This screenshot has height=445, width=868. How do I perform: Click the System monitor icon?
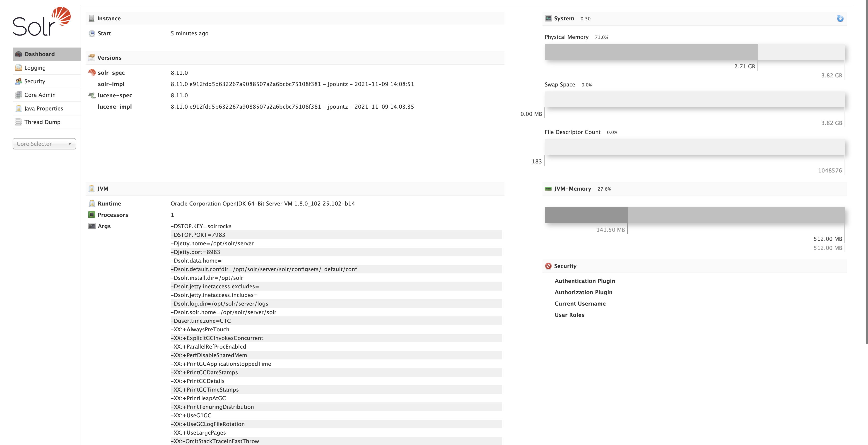548,18
